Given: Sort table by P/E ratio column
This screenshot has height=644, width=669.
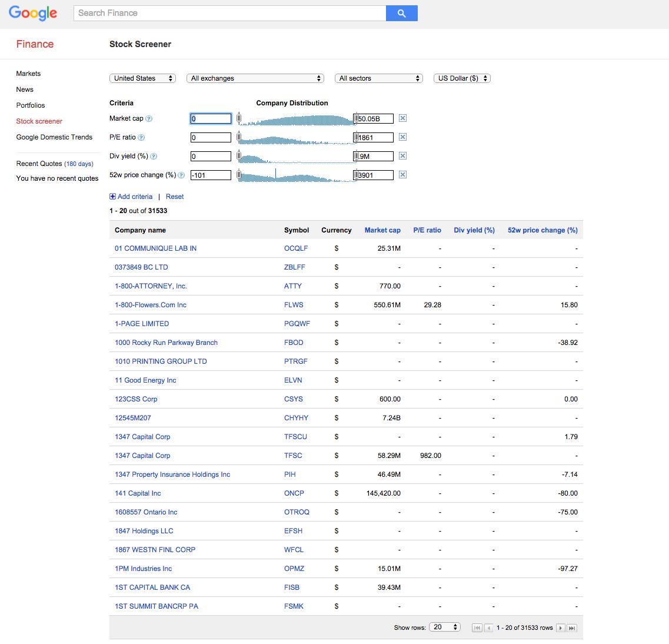Looking at the screenshot, I should point(427,230).
